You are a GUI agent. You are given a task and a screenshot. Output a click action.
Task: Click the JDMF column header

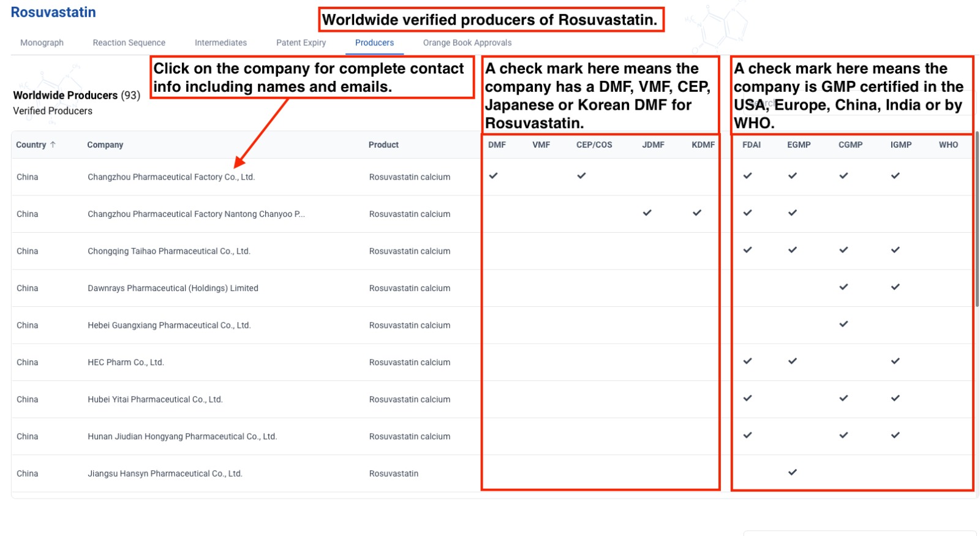point(653,145)
